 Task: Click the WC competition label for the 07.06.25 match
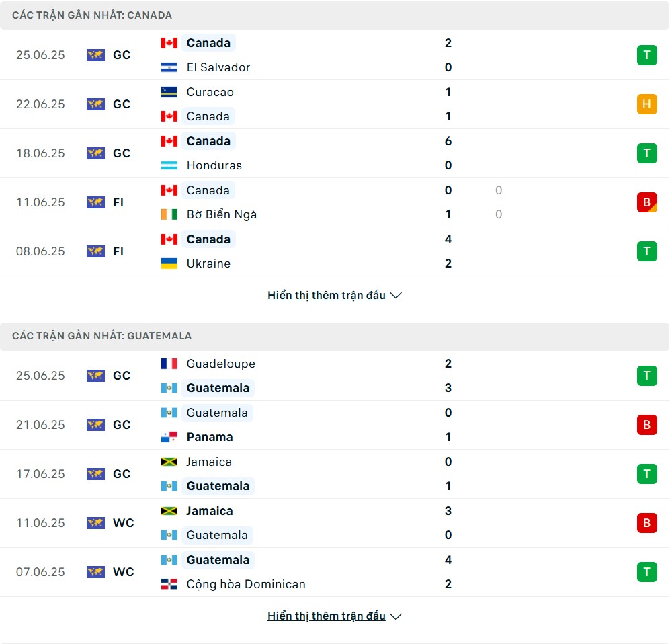pos(124,572)
